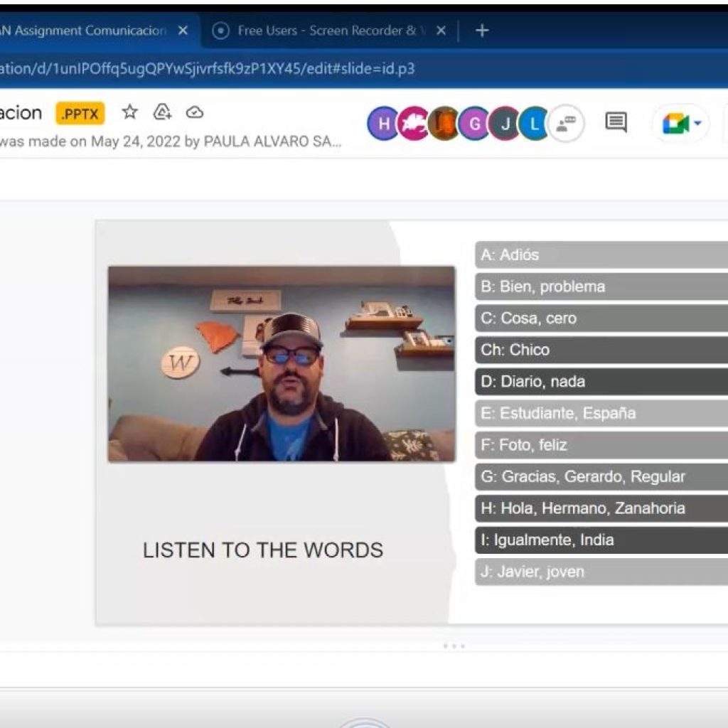The width and height of the screenshot is (728, 728).
Task: Close the Free Users Screen Recorder tab
Action: (441, 31)
